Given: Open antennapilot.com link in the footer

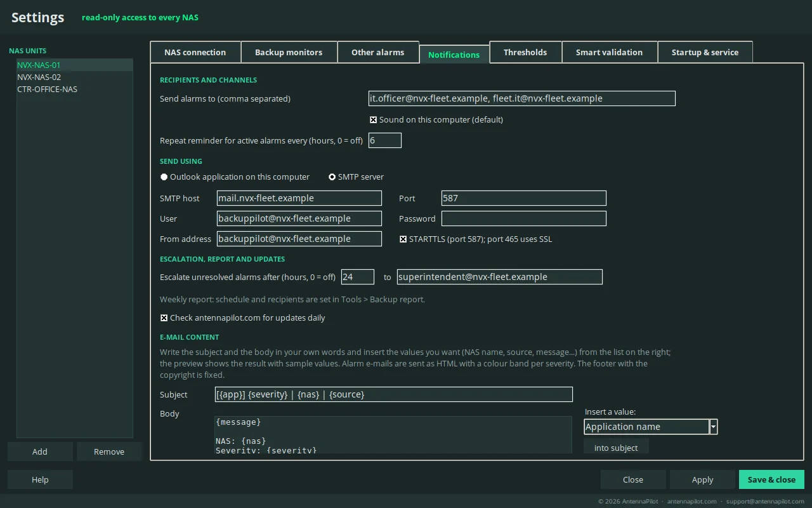Looking at the screenshot, I should point(692,502).
